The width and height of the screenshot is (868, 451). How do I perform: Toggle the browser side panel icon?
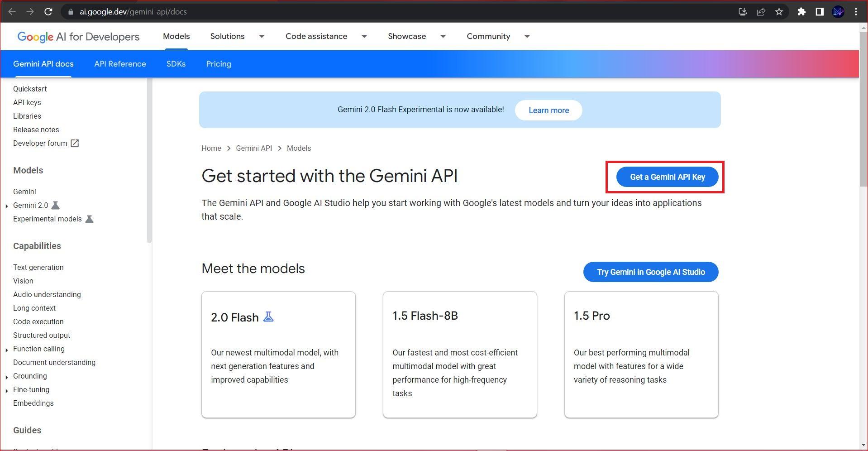(x=820, y=12)
